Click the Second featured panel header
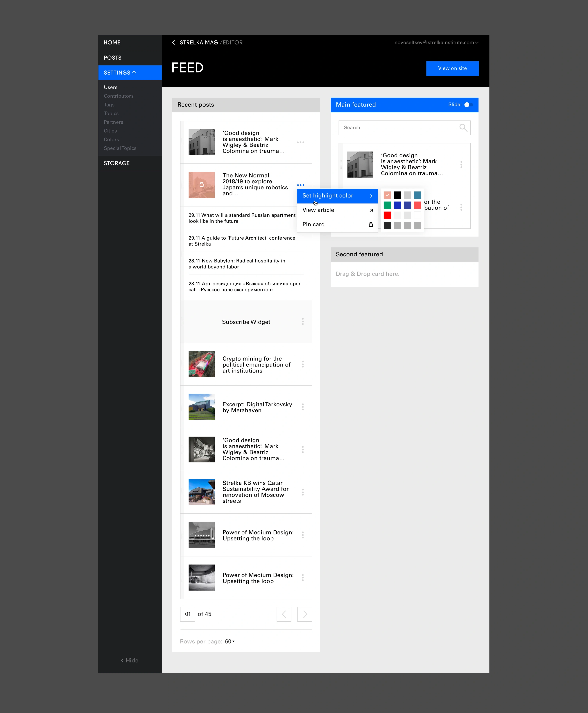The width and height of the screenshot is (588, 713). point(404,255)
